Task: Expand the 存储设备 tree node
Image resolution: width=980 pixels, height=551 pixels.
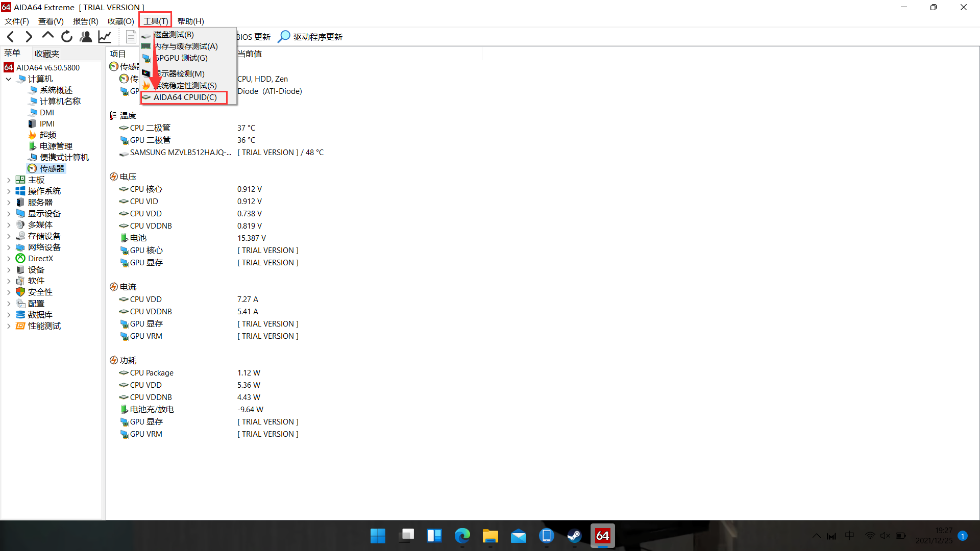Action: [9, 236]
